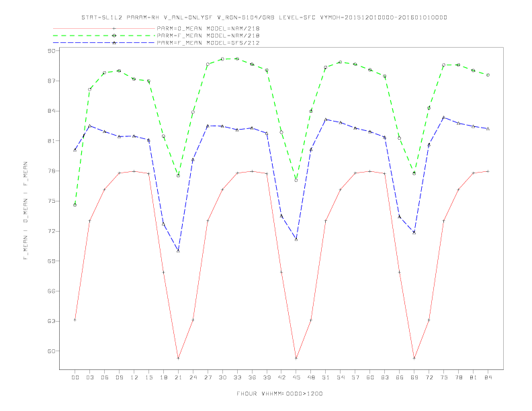The image size is (532, 411).
Task: Click x-axis forecast hour label 78
Action: [459, 377]
